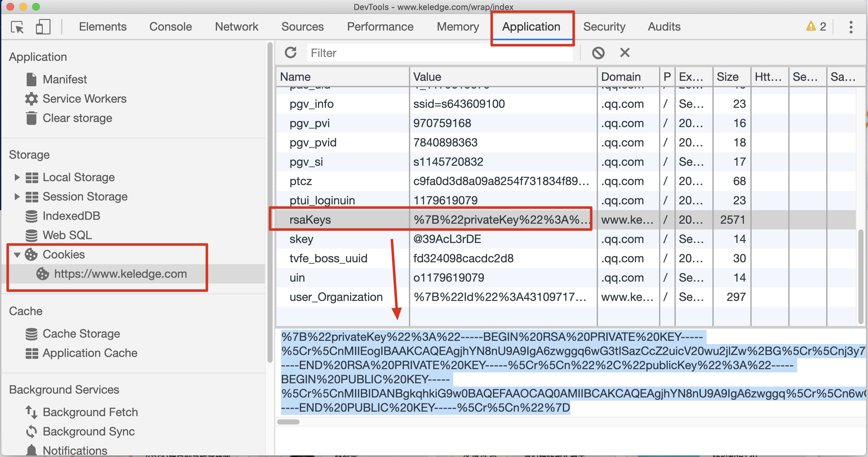Collapse the Cookies tree section
Viewport: 868px width, 457px height.
coord(17,255)
